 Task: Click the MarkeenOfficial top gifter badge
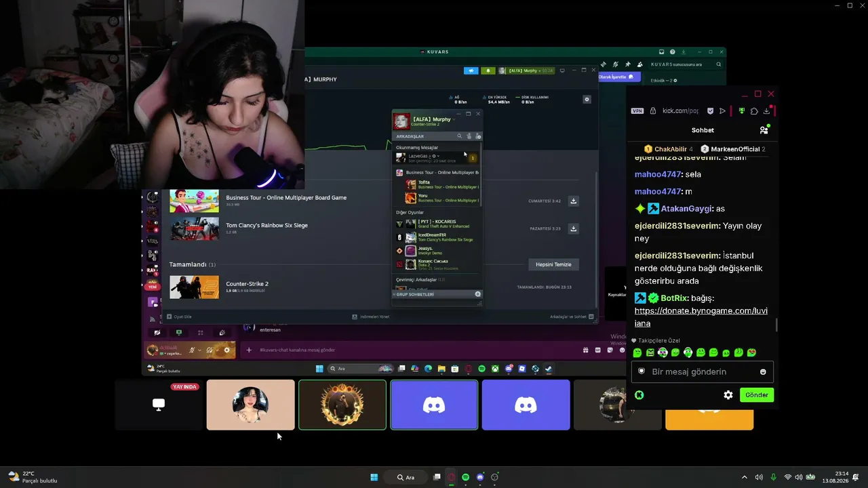point(733,149)
